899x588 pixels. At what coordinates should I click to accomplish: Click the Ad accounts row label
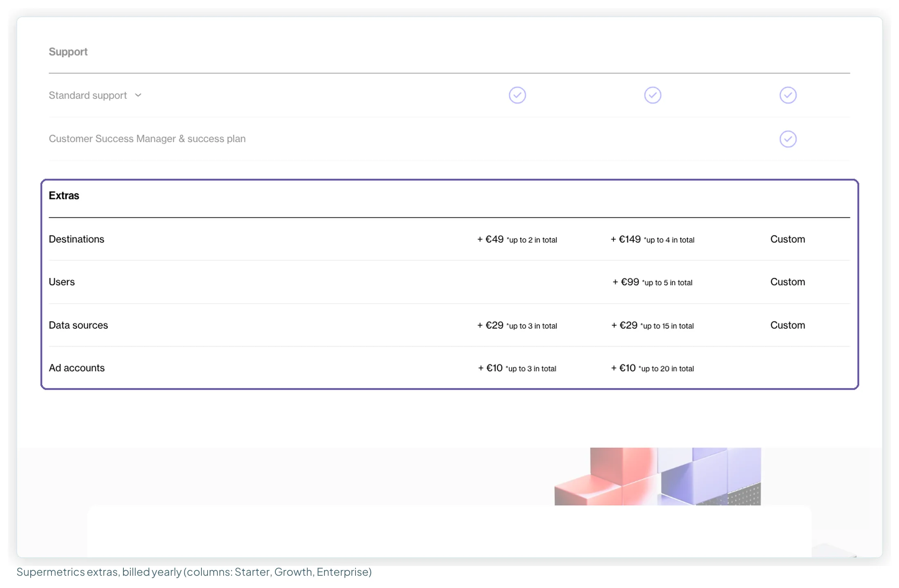(76, 368)
